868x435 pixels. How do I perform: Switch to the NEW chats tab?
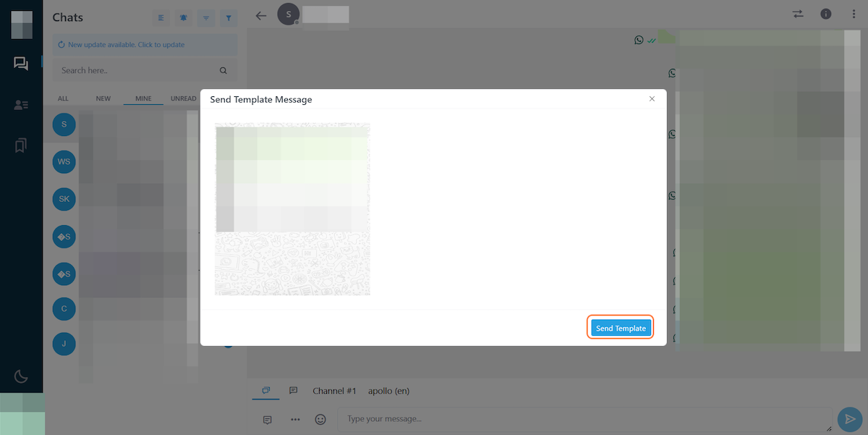coord(103,98)
